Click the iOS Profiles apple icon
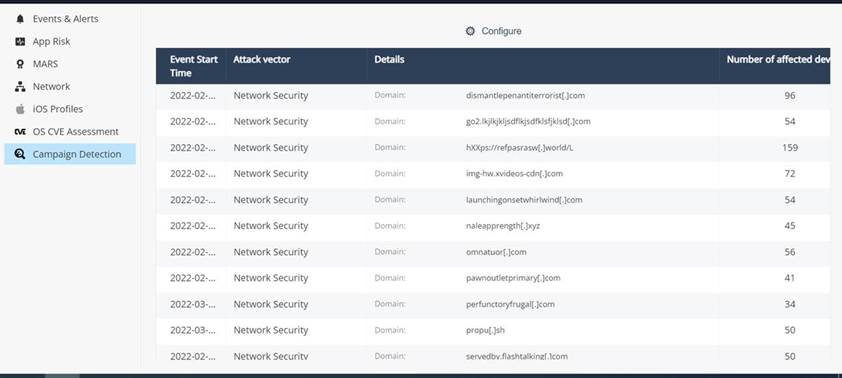The height and width of the screenshot is (378, 842). point(20,109)
